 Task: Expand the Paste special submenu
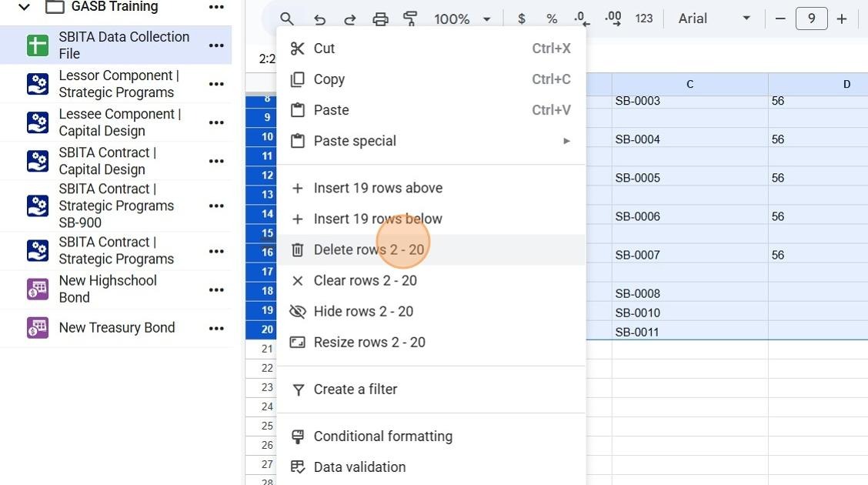tap(431, 141)
